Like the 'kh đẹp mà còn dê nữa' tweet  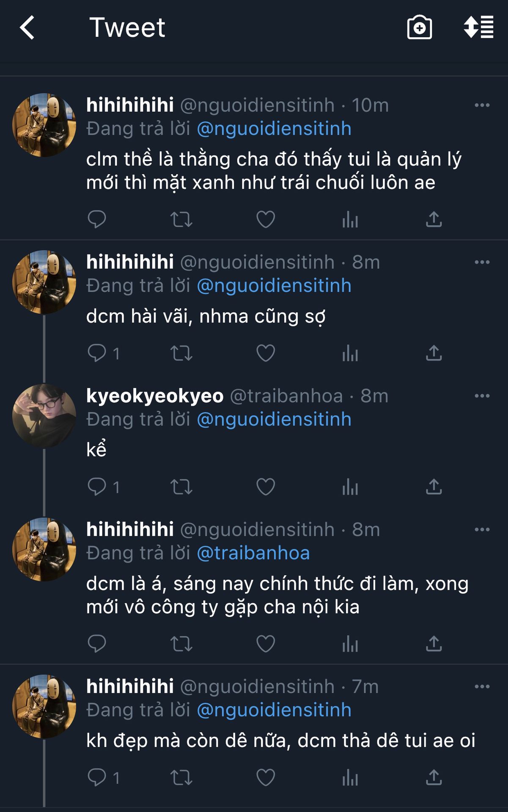point(266,778)
